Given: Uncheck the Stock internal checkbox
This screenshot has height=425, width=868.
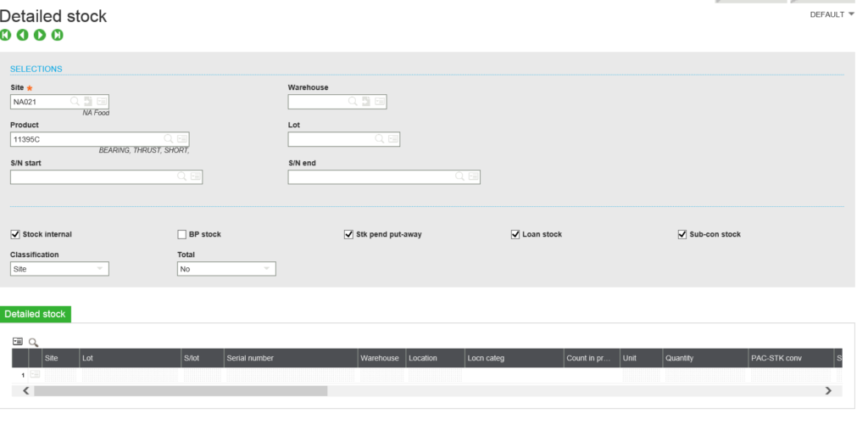Looking at the screenshot, I should click(15, 234).
